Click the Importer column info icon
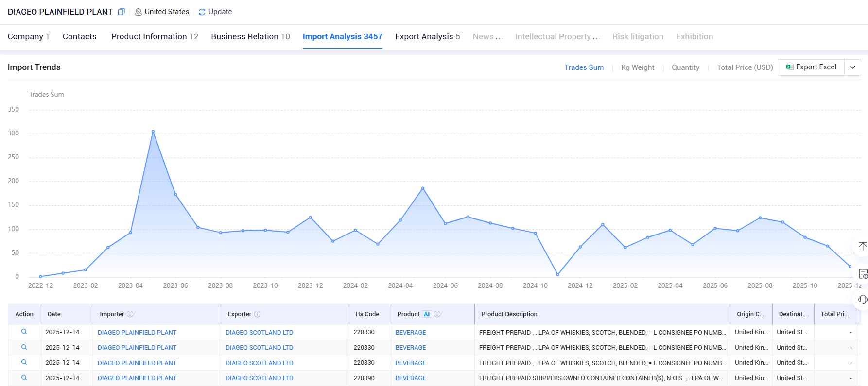 click(x=130, y=314)
